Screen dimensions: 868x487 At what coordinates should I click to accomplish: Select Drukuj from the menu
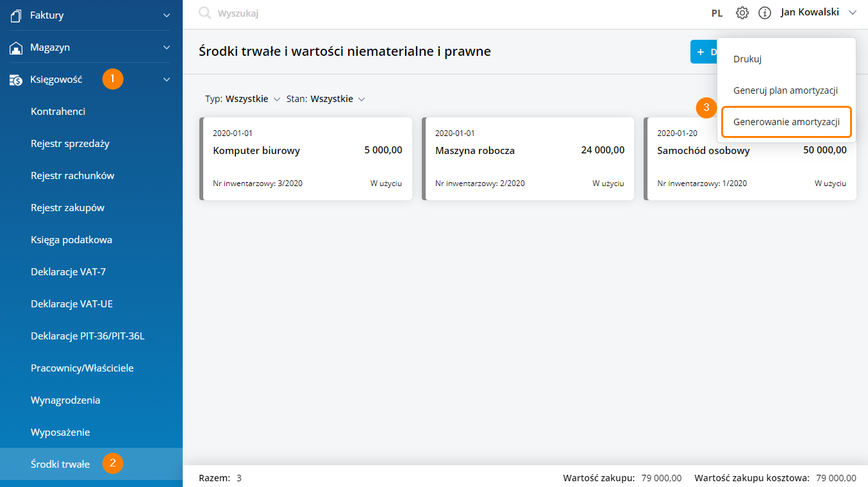tap(747, 59)
